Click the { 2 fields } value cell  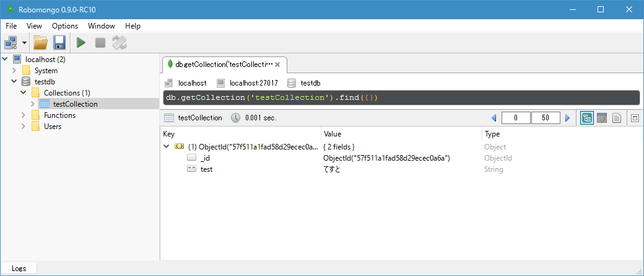pos(339,147)
